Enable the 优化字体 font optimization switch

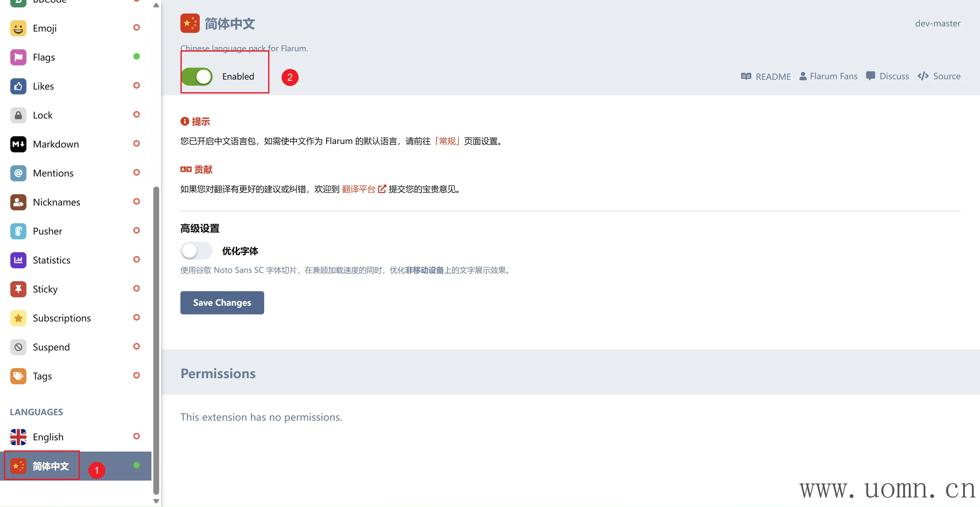(196, 251)
